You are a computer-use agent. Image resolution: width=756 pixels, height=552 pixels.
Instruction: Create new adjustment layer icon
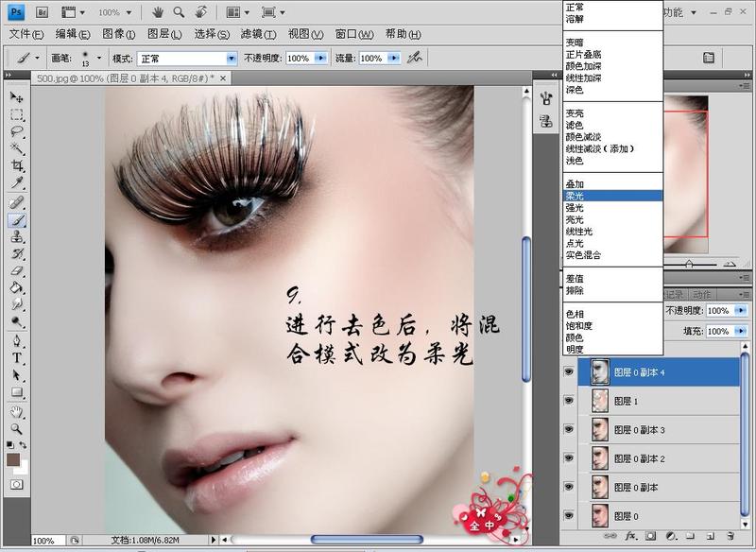tap(671, 536)
